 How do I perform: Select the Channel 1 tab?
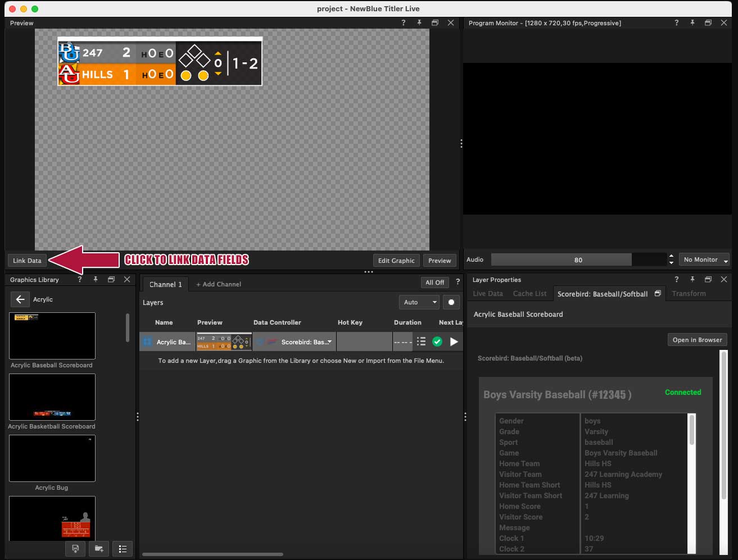coord(166,284)
